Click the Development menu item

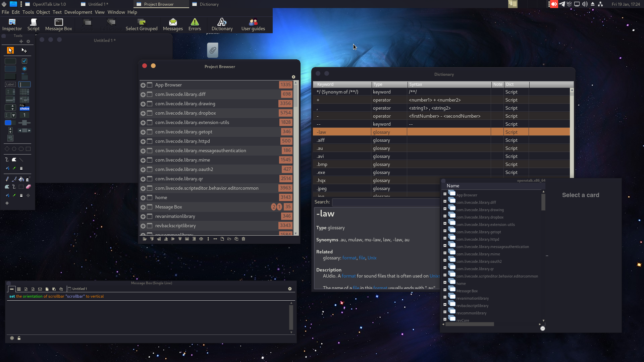(x=77, y=12)
